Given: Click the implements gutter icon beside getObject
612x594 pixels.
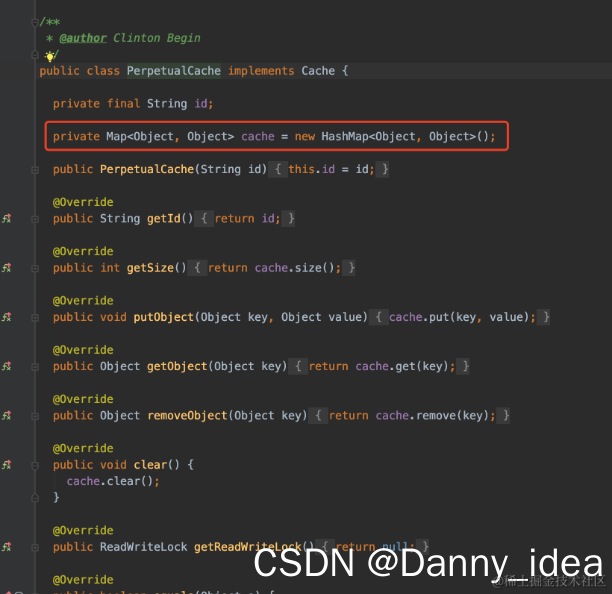Looking at the screenshot, I should point(7,366).
